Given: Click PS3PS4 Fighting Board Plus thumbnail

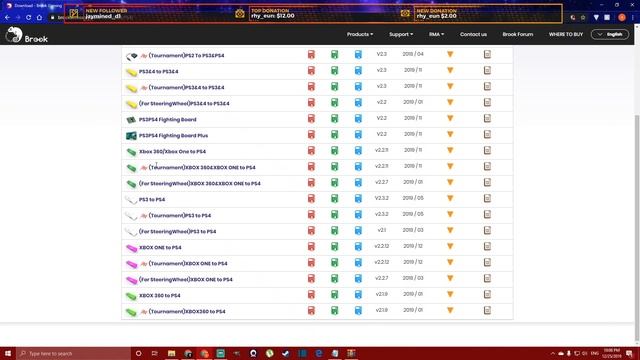Looking at the screenshot, I should (x=131, y=136).
